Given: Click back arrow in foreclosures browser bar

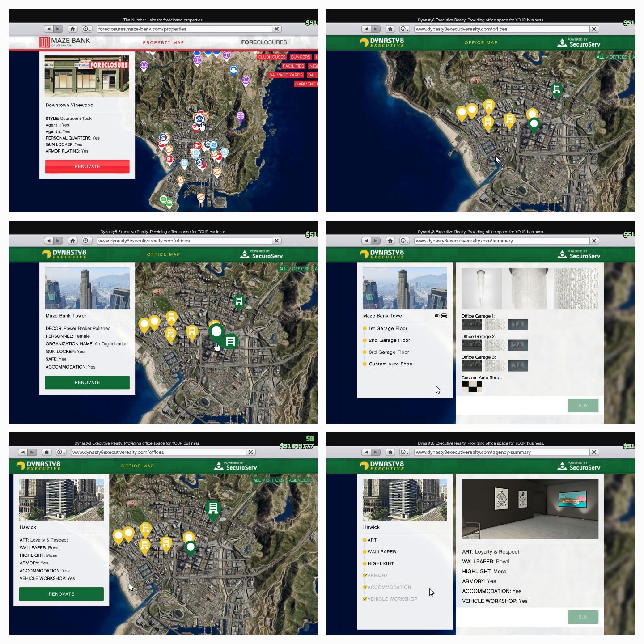Looking at the screenshot, I should (x=49, y=29).
